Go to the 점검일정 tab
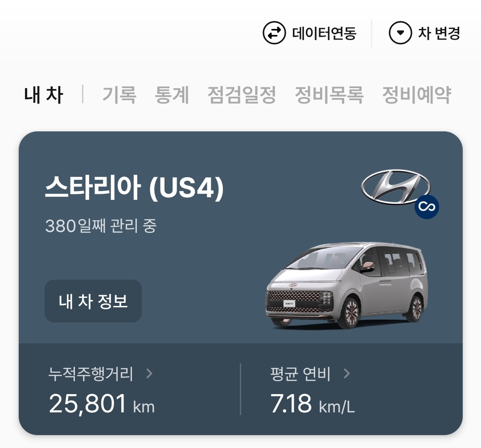 tap(242, 95)
